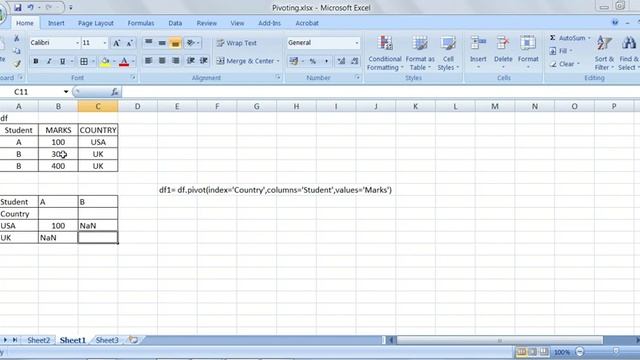Set Bottom Align vertical alignment
The image size is (640, 360).
176,42
